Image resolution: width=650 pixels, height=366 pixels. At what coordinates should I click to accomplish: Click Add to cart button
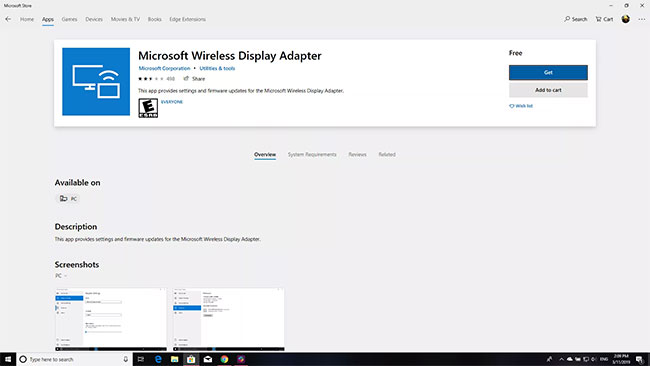pyautogui.click(x=548, y=90)
